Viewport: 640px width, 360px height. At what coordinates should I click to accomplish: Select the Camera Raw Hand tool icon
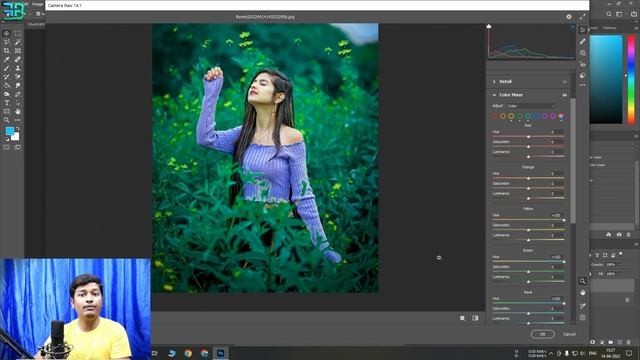pos(582,293)
